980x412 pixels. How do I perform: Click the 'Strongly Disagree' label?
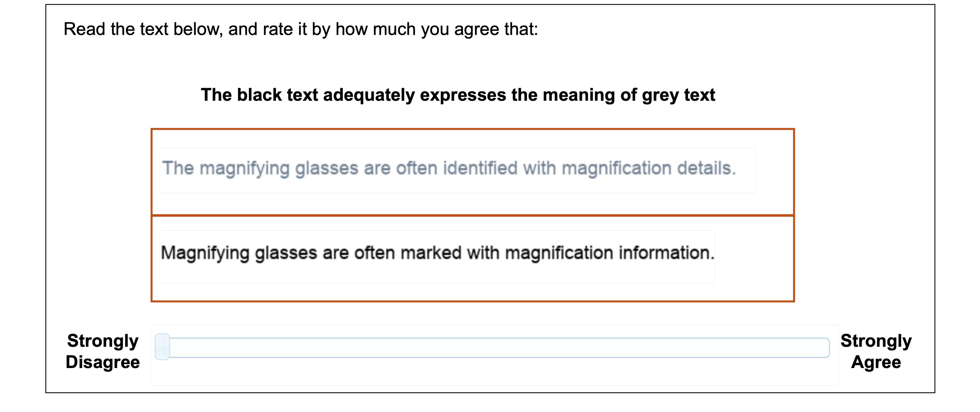click(x=103, y=351)
